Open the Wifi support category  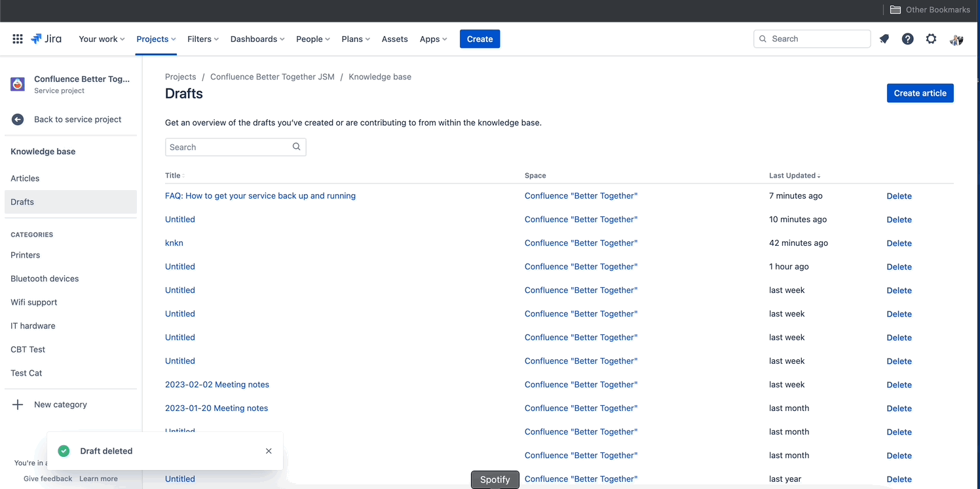click(71, 302)
